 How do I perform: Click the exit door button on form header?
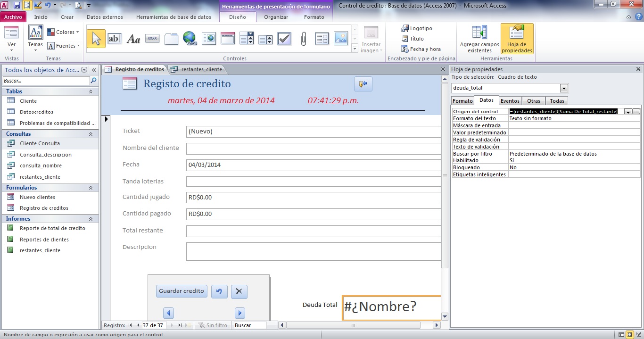363,84
